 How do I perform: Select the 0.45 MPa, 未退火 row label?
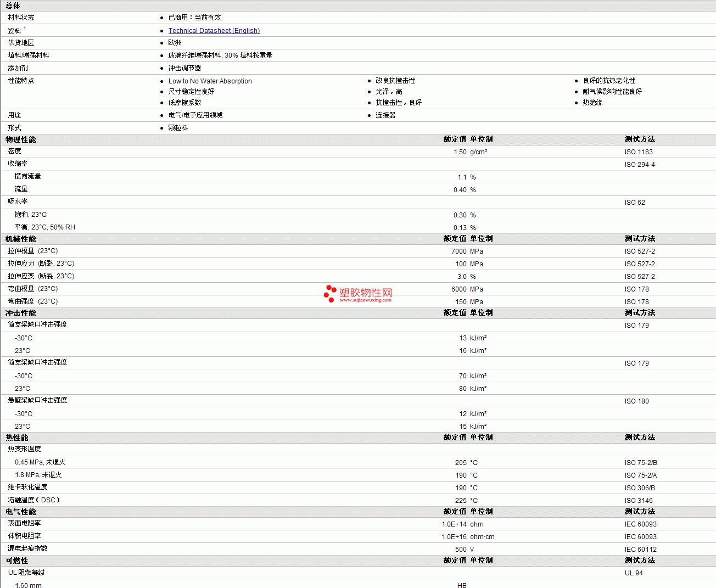click(x=40, y=462)
